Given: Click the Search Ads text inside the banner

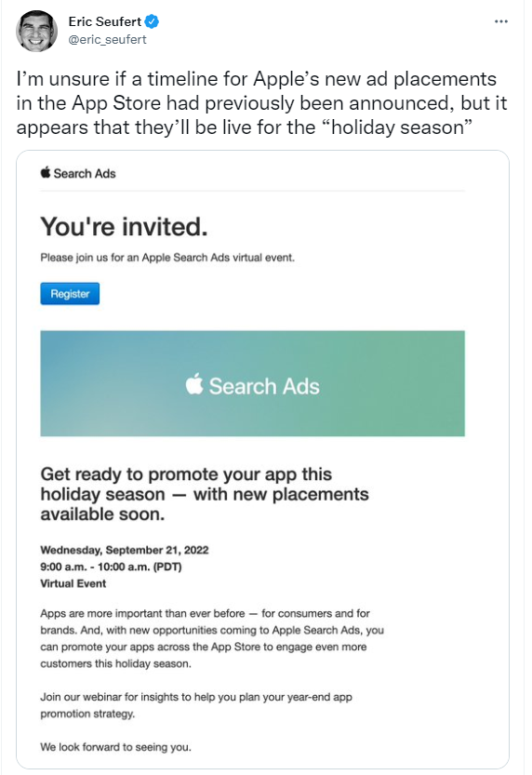Looking at the screenshot, I should tap(264, 386).
